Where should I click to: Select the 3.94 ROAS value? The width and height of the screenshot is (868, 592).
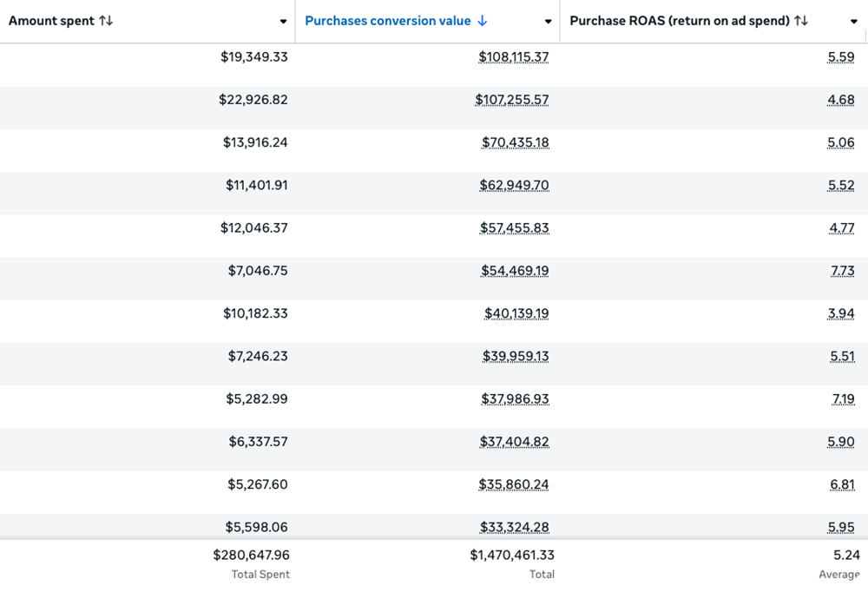coord(841,313)
